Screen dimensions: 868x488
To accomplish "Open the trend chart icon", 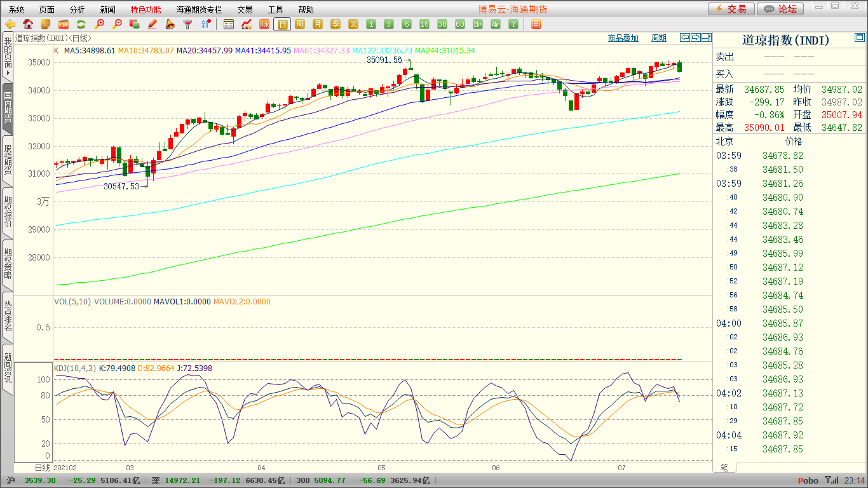I will (247, 24).
